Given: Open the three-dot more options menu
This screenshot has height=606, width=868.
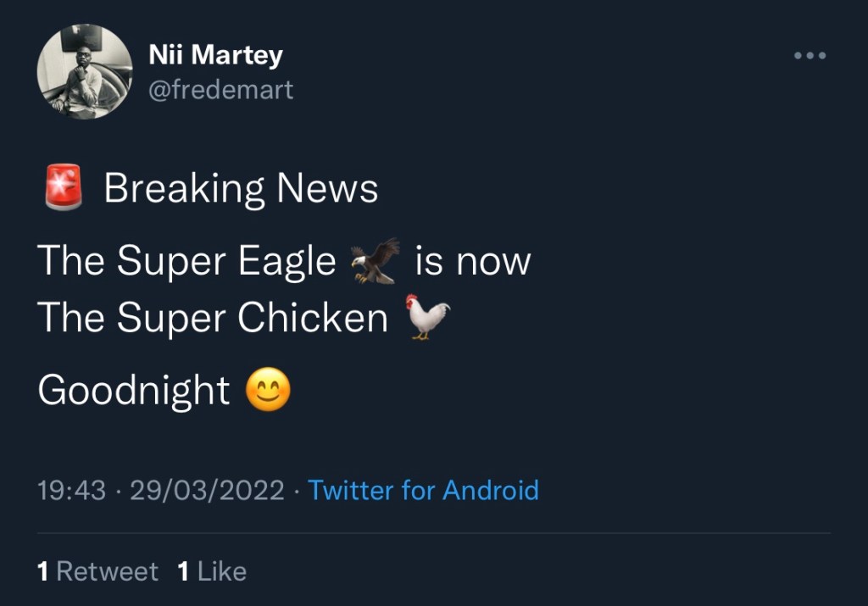Looking at the screenshot, I should pos(810,56).
